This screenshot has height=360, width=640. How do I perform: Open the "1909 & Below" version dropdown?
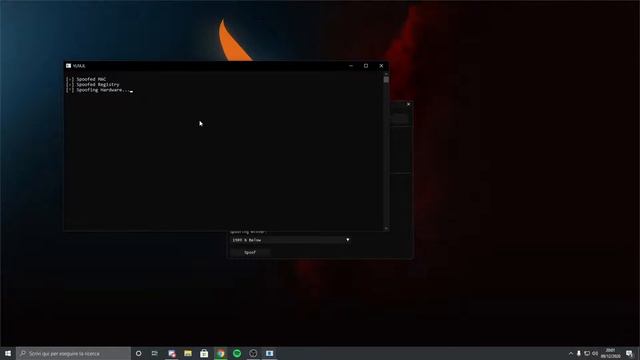tap(290, 240)
